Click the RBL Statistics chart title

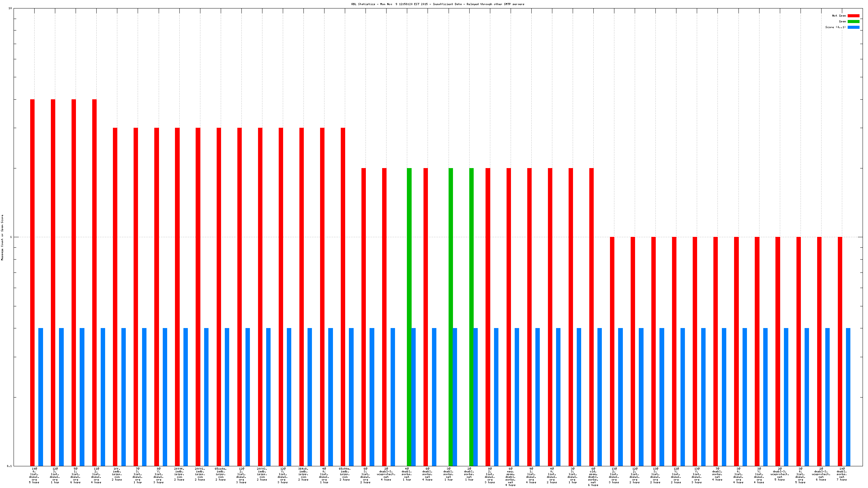[437, 4]
